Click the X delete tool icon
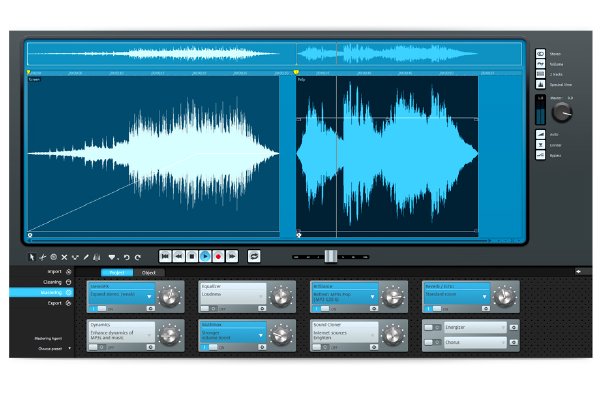The image size is (600, 395). (64, 257)
